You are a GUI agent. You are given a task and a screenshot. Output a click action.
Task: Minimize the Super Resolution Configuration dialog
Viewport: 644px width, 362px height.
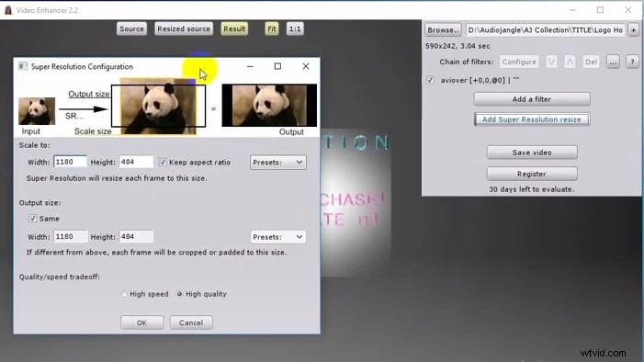(x=250, y=66)
